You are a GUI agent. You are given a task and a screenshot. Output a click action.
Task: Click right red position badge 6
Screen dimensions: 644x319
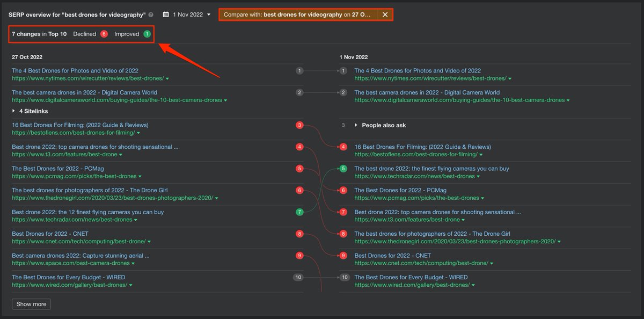point(343,190)
